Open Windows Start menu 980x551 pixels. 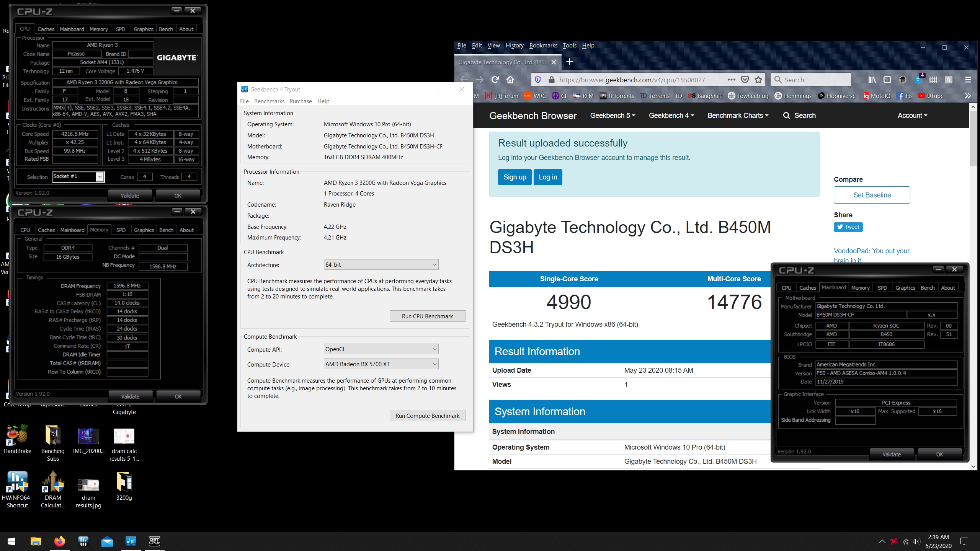pyautogui.click(x=11, y=541)
